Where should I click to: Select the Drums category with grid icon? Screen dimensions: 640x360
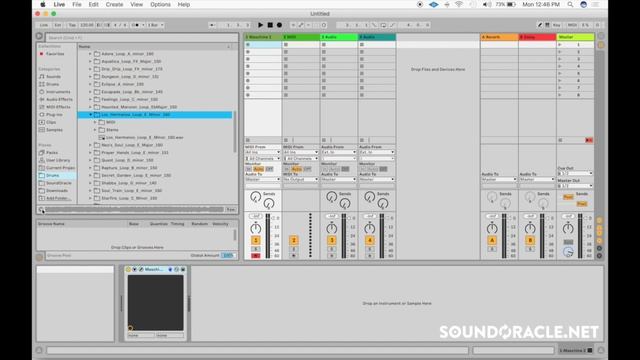(x=52, y=84)
